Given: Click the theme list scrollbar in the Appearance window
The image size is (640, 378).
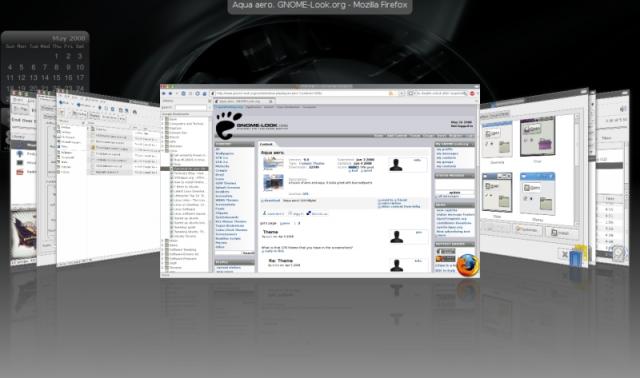Looking at the screenshot, I should coord(577,168).
